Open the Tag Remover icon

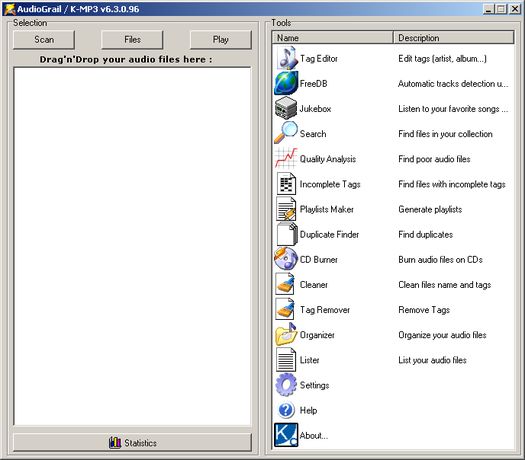tap(285, 309)
